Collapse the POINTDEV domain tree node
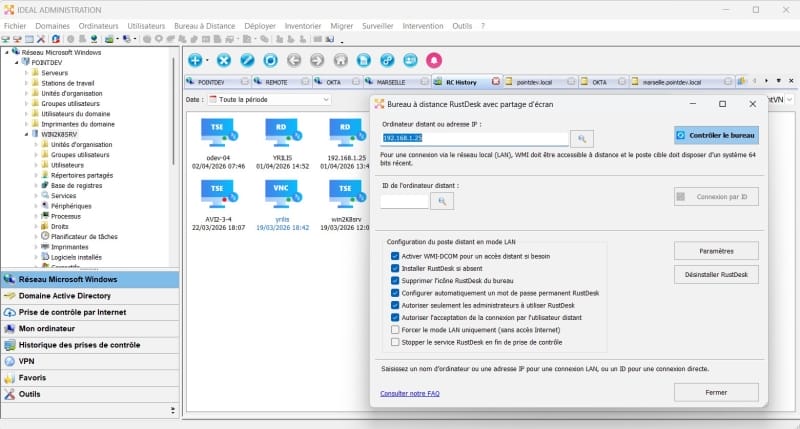 pyautogui.click(x=17, y=62)
